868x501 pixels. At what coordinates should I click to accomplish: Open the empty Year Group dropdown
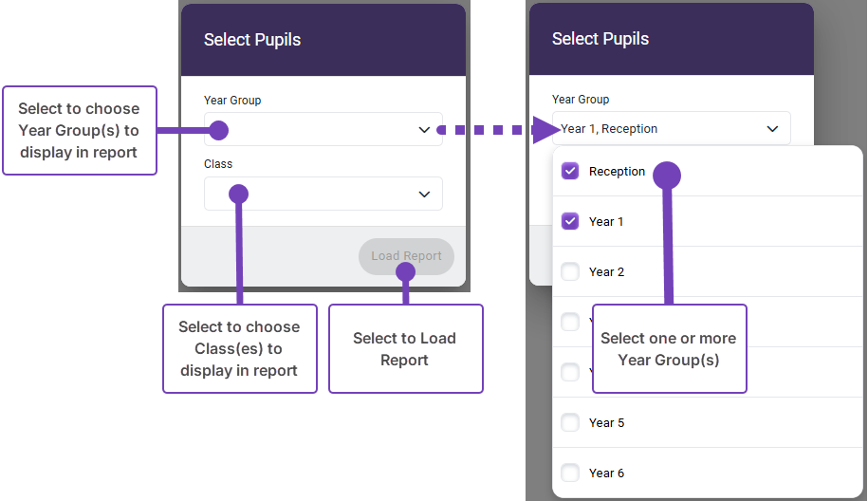pyautogui.click(x=424, y=130)
